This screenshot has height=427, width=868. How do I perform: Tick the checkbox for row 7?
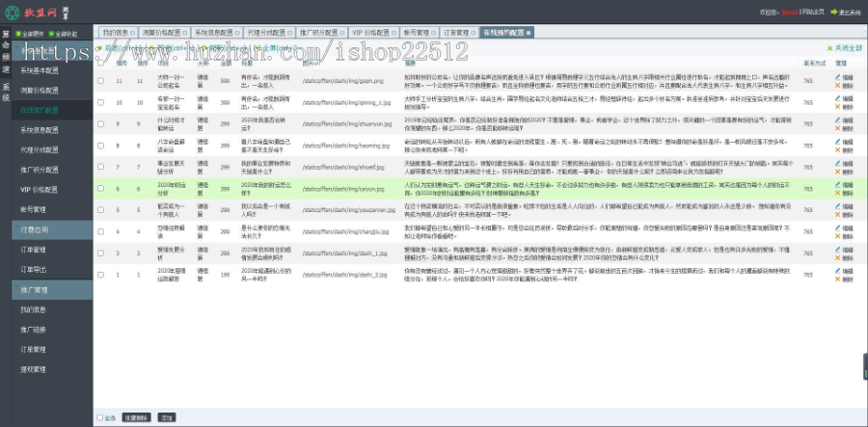point(100,167)
